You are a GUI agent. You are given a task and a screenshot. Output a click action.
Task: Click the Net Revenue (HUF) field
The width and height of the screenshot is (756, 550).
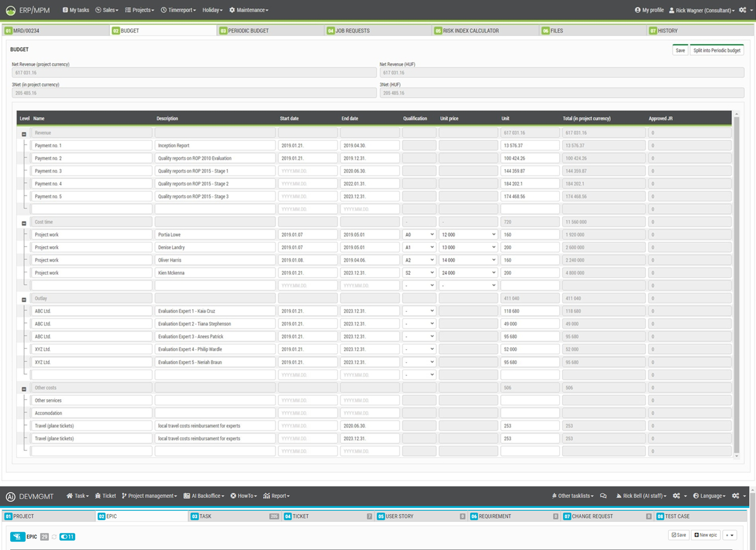(x=562, y=72)
